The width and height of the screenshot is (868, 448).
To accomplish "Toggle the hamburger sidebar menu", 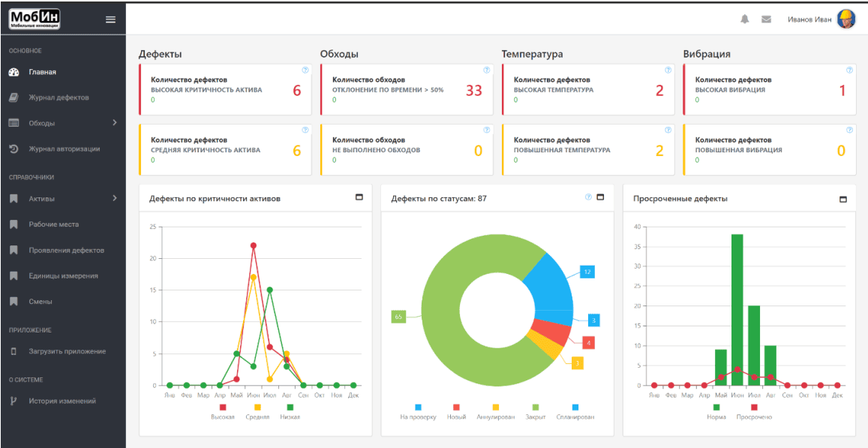I will pos(110,20).
